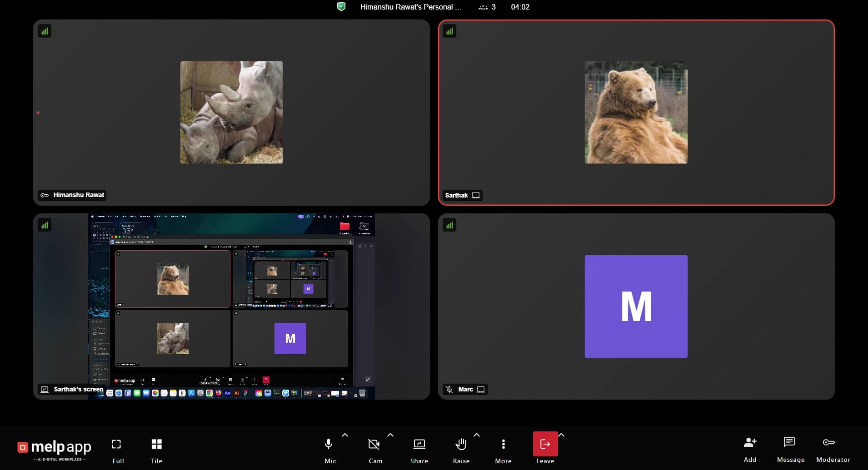Open the camera options chevron
This screenshot has height=470, width=868.
click(390, 435)
